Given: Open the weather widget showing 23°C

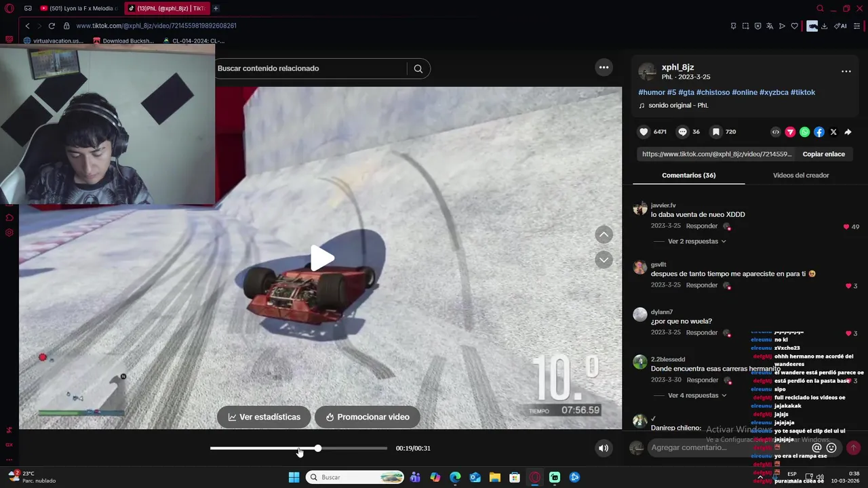Looking at the screenshot, I should click(33, 477).
